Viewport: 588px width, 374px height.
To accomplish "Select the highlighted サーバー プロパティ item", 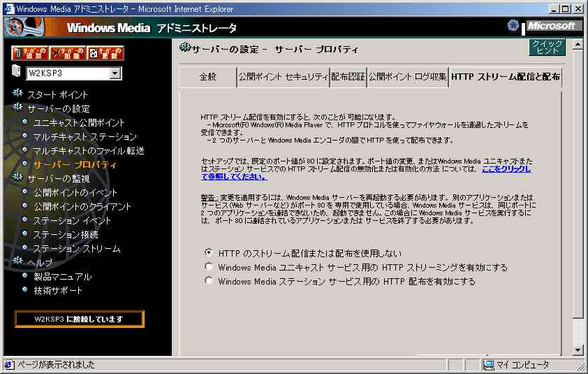I will (x=75, y=164).
